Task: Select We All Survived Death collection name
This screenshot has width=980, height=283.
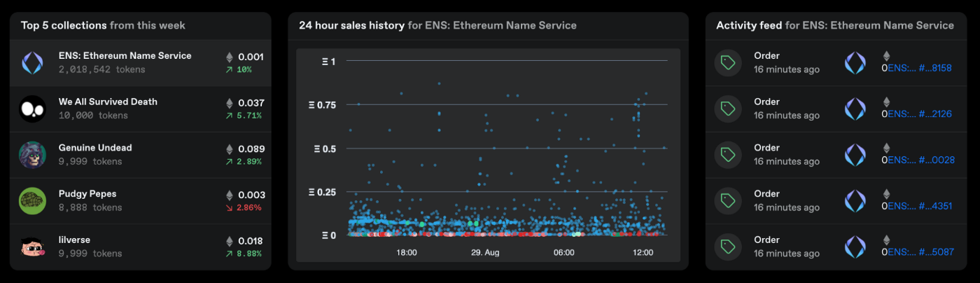Action: pyautogui.click(x=108, y=102)
